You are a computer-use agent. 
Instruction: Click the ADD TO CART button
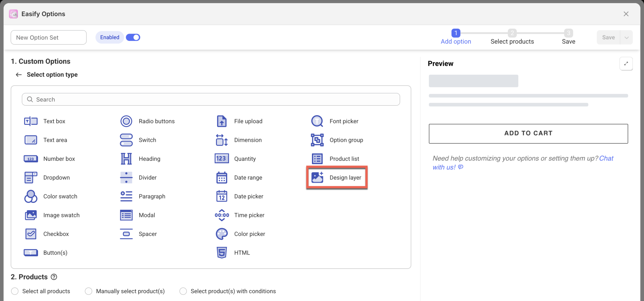(528, 133)
